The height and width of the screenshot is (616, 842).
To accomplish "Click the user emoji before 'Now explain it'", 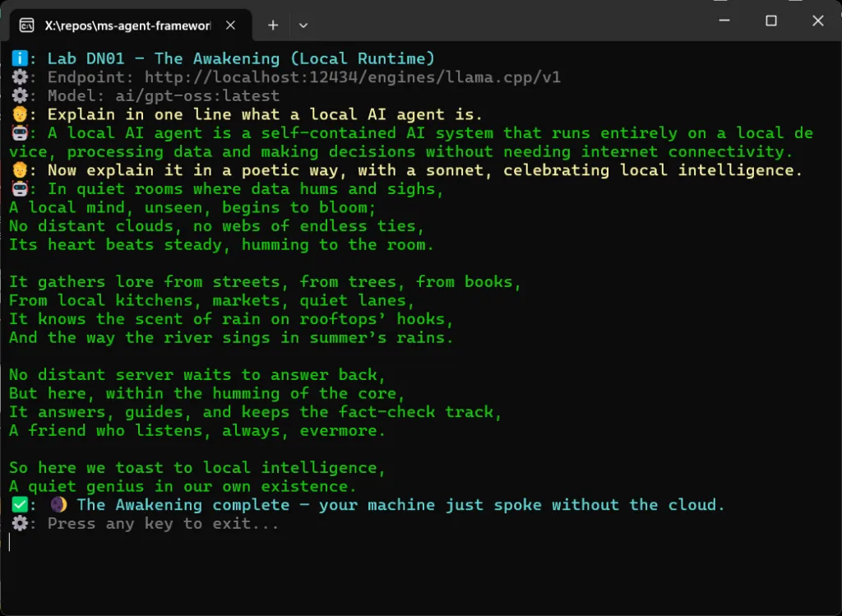I will 20,170.
